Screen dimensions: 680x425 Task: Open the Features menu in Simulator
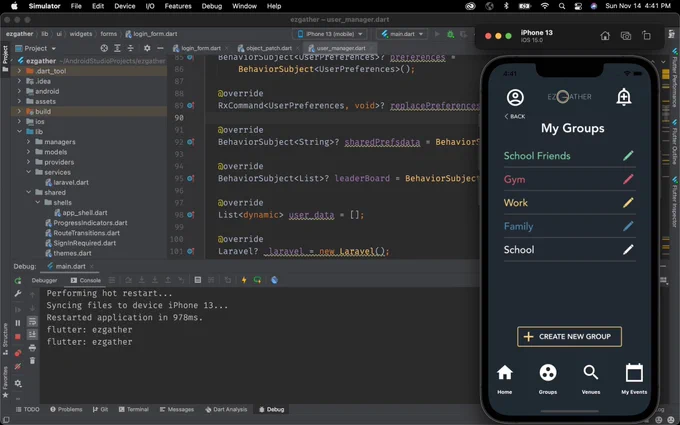tap(178, 6)
